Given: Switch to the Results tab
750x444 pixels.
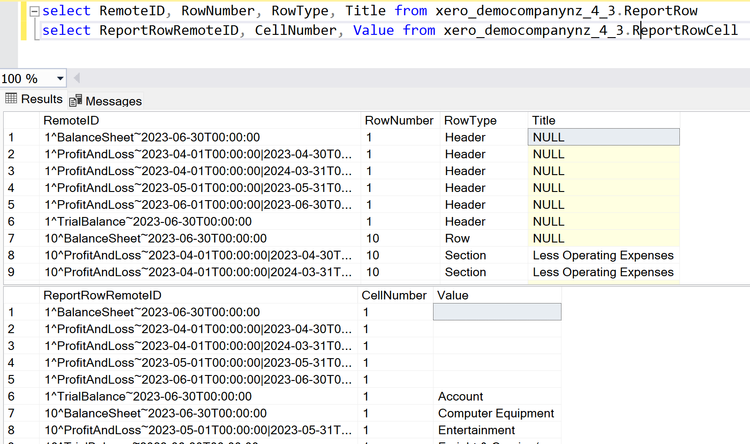Looking at the screenshot, I should (34, 99).
